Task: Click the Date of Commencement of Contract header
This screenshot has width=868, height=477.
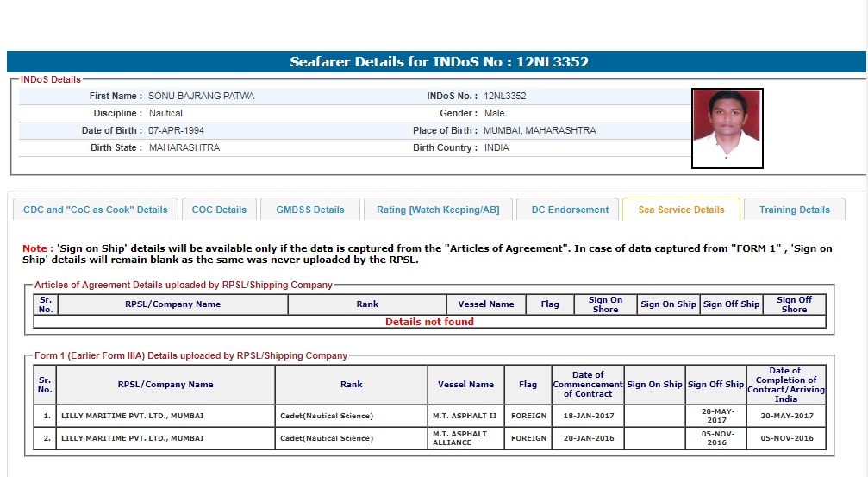Action: [588, 384]
